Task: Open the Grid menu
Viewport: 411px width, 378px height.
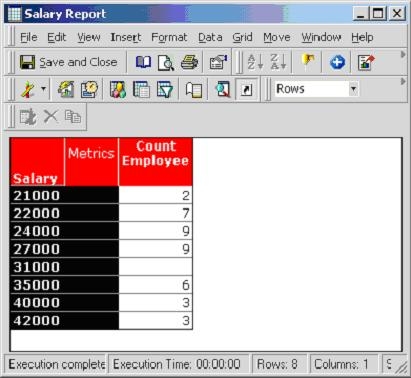Action: pos(242,37)
